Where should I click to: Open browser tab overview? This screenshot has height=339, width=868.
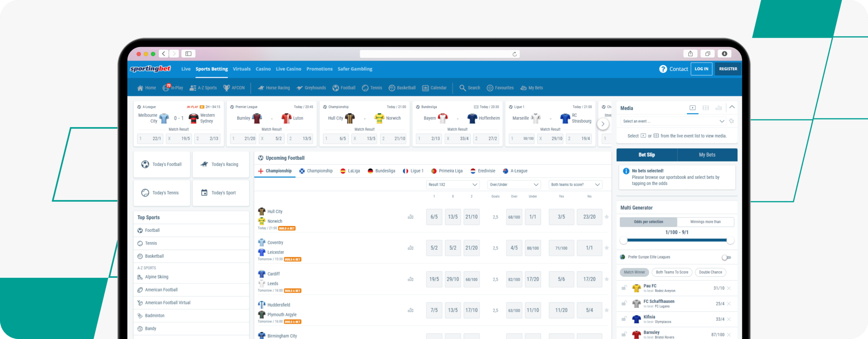click(x=708, y=54)
